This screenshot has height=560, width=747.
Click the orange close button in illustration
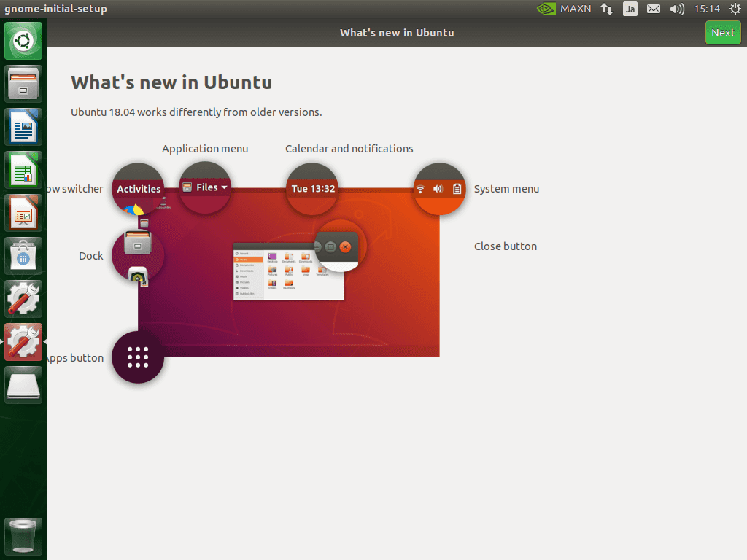tap(346, 246)
